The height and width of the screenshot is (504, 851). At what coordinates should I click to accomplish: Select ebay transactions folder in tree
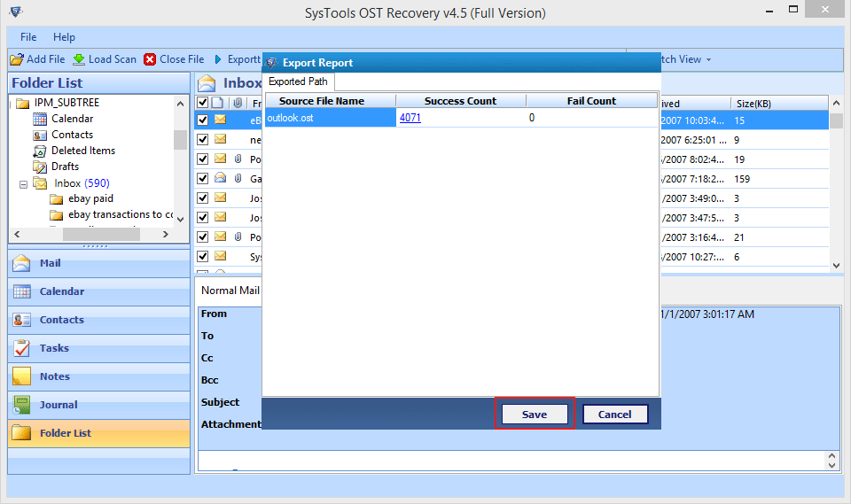tap(121, 215)
